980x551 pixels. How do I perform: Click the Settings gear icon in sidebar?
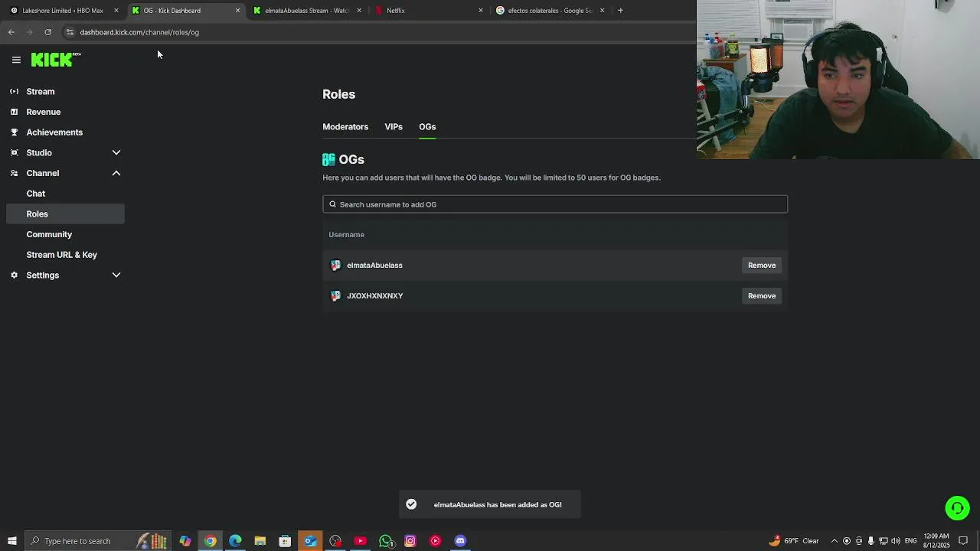[x=14, y=275]
